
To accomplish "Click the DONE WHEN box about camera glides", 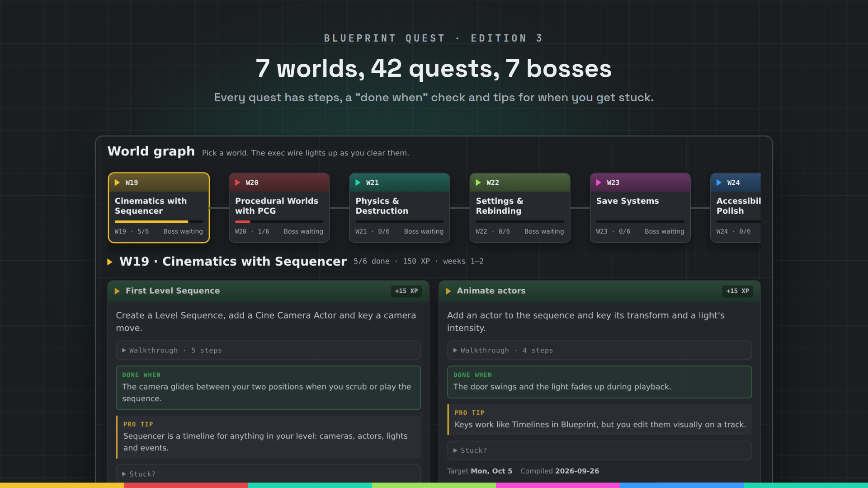I will pyautogui.click(x=268, y=388).
